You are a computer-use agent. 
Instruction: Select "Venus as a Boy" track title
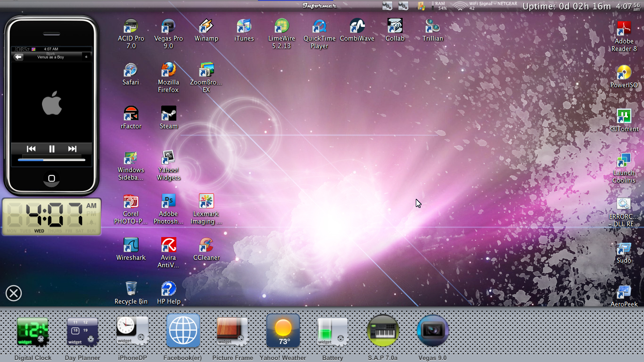click(x=50, y=57)
